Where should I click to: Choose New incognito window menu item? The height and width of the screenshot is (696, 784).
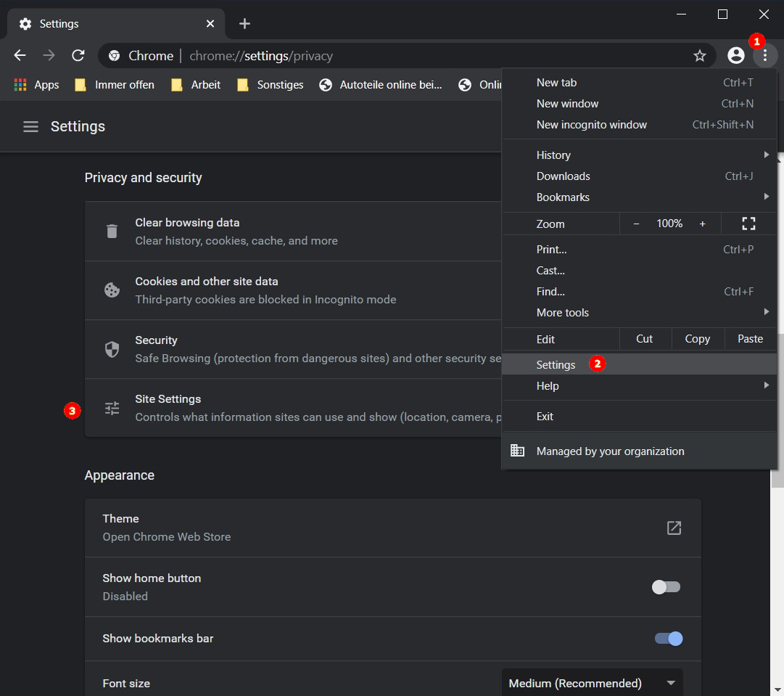592,125
